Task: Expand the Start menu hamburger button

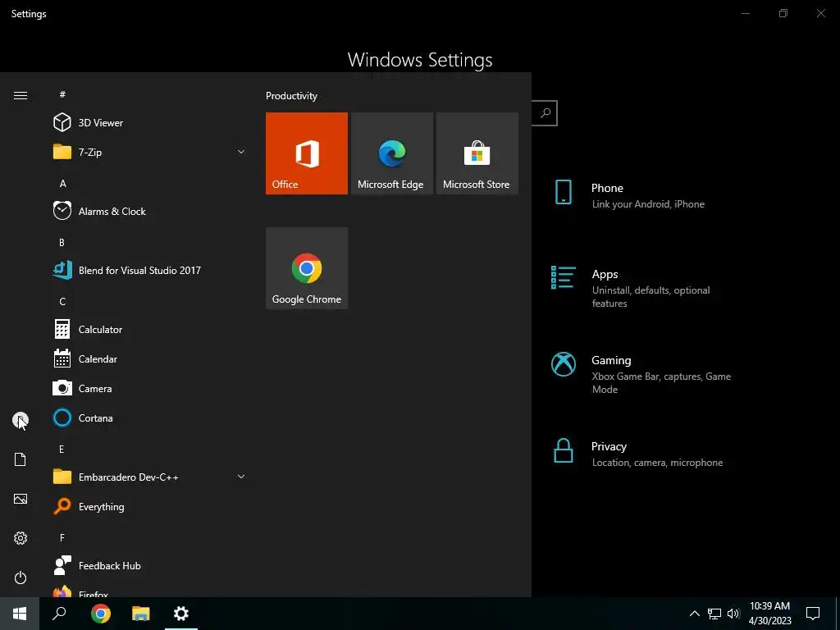Action: point(21,95)
